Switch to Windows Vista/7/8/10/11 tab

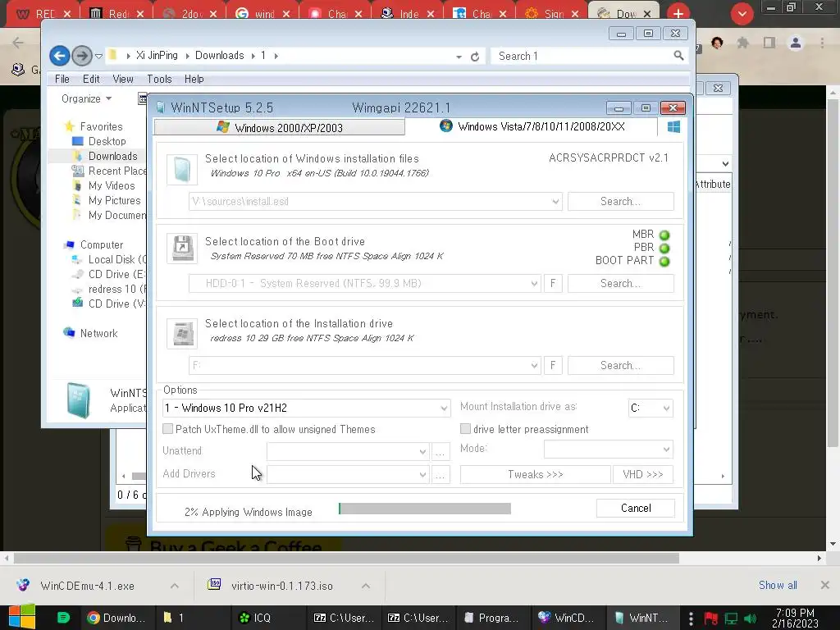click(x=532, y=126)
